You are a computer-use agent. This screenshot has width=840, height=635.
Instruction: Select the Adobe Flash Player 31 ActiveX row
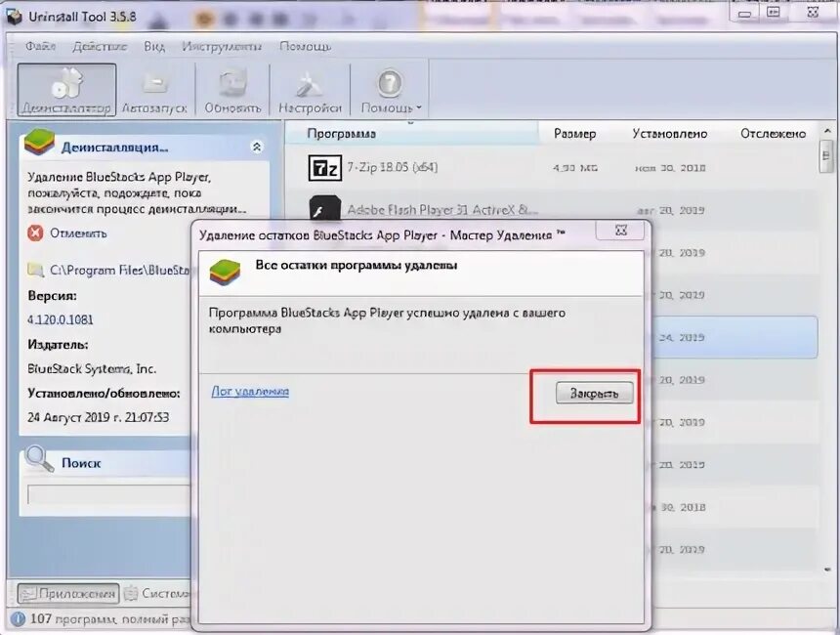pyautogui.click(x=551, y=210)
